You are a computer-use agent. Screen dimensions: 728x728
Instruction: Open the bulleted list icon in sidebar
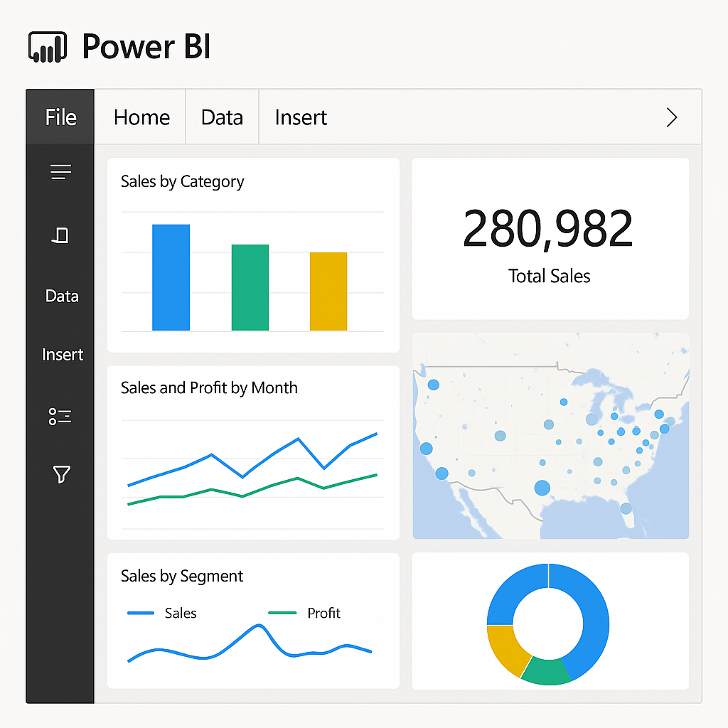60,417
